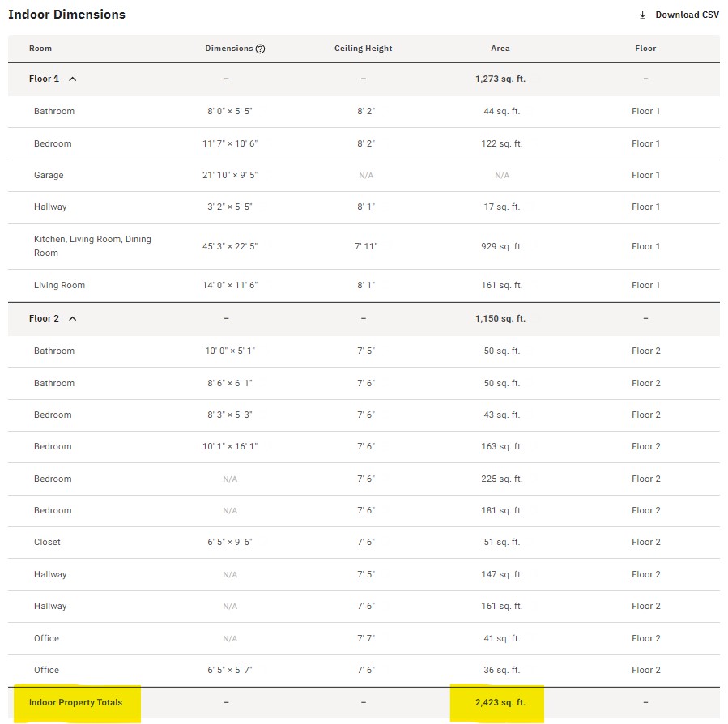The height and width of the screenshot is (724, 728).
Task: Click the Floor 2 group label
Action: point(44,319)
